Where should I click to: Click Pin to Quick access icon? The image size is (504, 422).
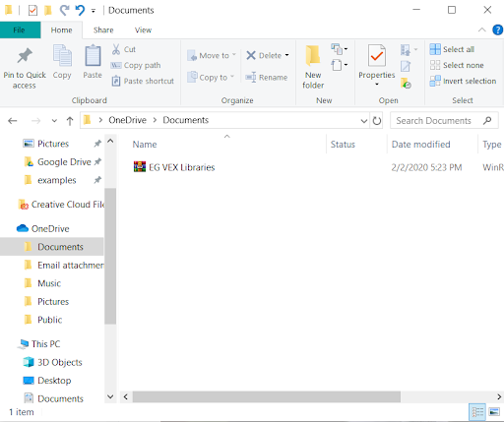25,56
